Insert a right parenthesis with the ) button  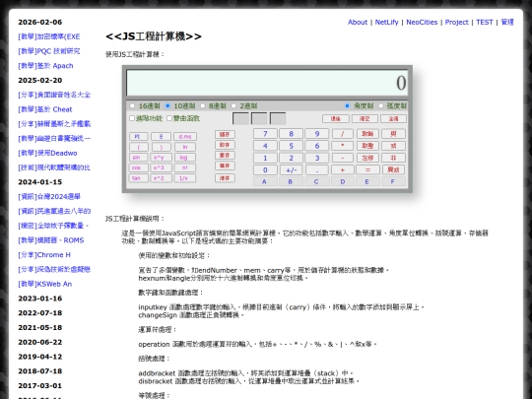point(162,147)
